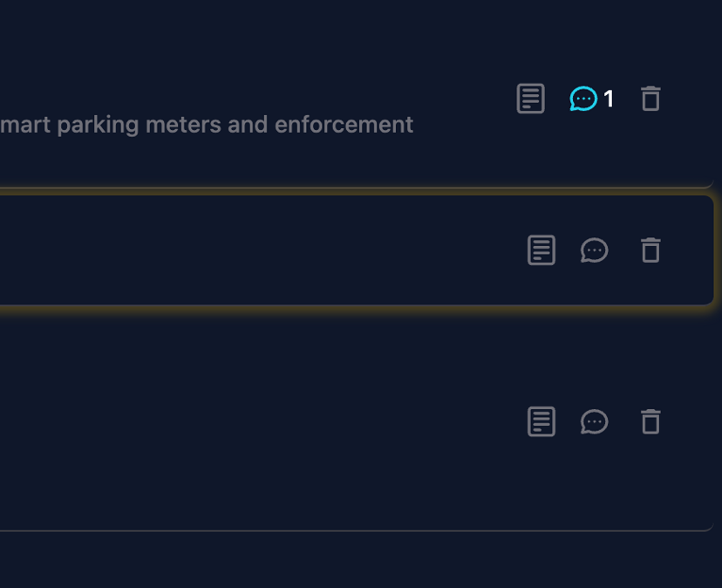Open the comment bubble in the bottom row
The height and width of the screenshot is (588, 722).
pyautogui.click(x=594, y=421)
